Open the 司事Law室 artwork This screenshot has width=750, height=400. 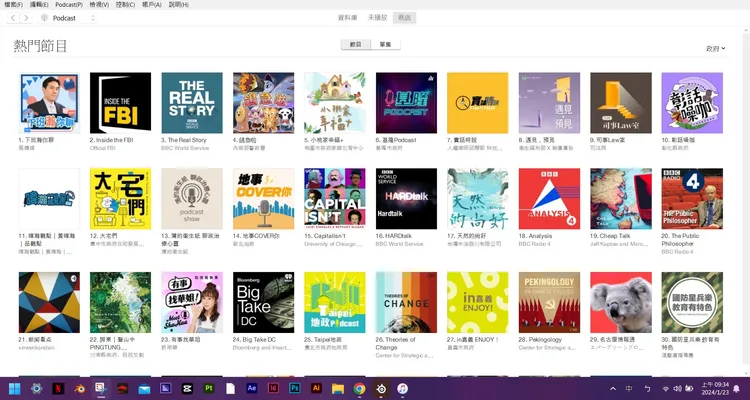point(621,103)
